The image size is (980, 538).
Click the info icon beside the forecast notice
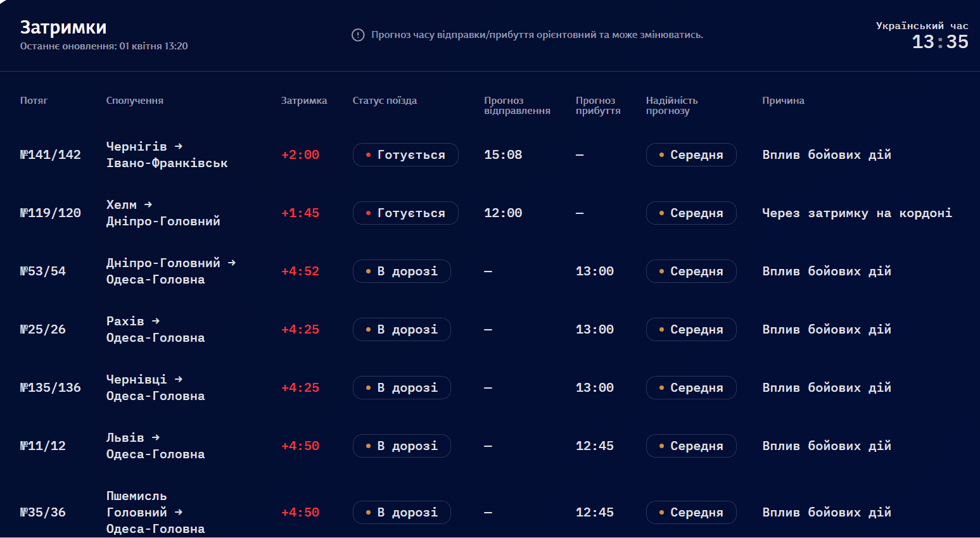pos(358,35)
